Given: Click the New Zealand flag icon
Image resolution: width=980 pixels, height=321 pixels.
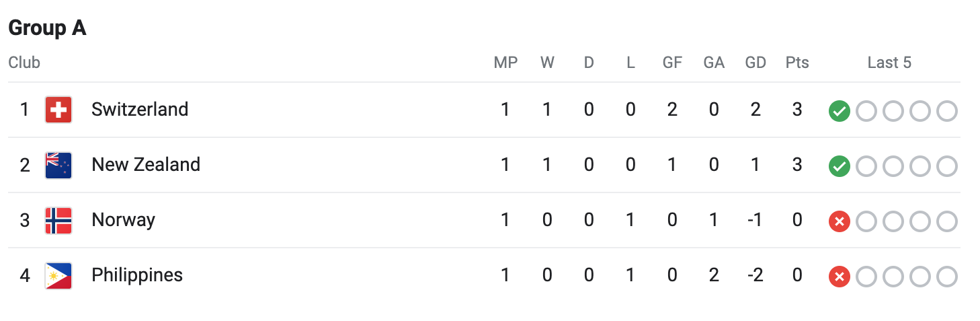Looking at the screenshot, I should 58,165.
